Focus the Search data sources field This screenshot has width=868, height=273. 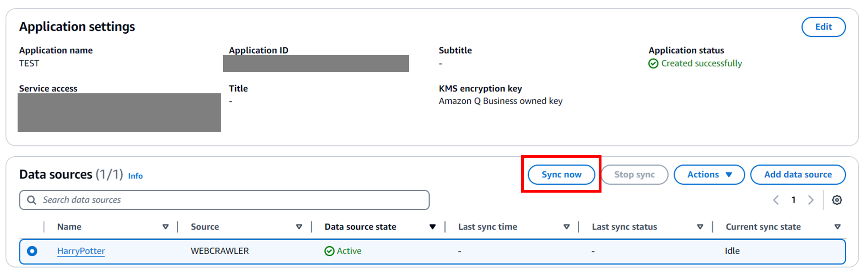(231, 200)
